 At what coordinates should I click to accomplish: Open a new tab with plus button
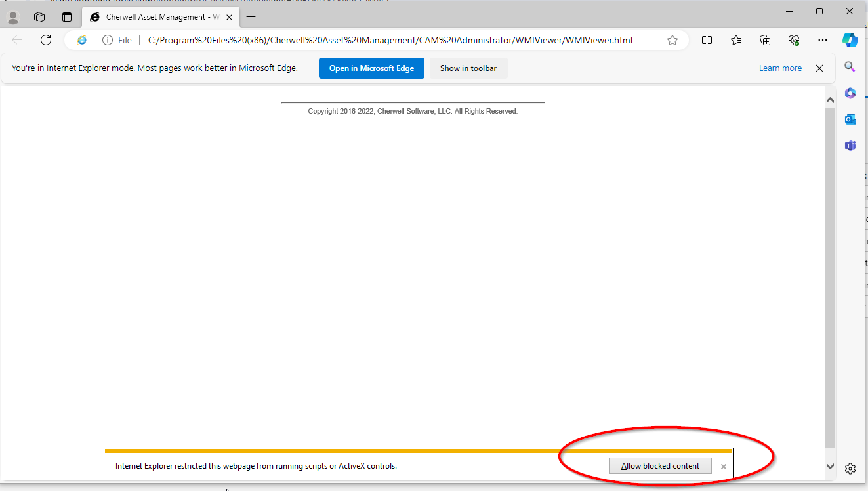coord(251,17)
